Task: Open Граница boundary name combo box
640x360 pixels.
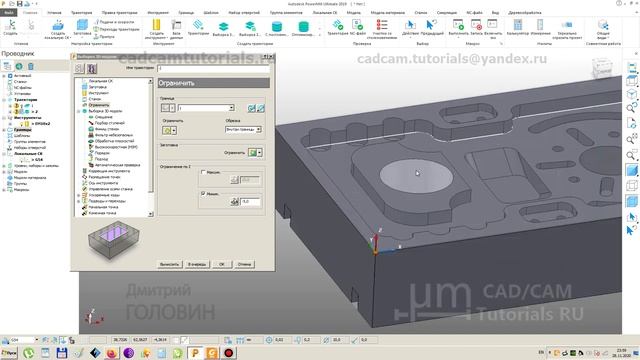Action: pyautogui.click(x=206, y=108)
